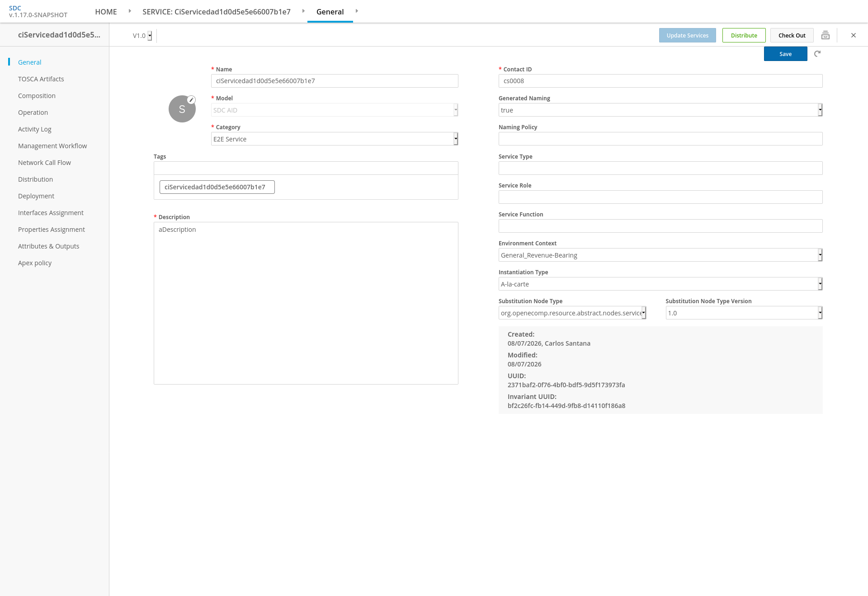The image size is (868, 596).
Task: Go to Distribution section
Action: pos(35,179)
